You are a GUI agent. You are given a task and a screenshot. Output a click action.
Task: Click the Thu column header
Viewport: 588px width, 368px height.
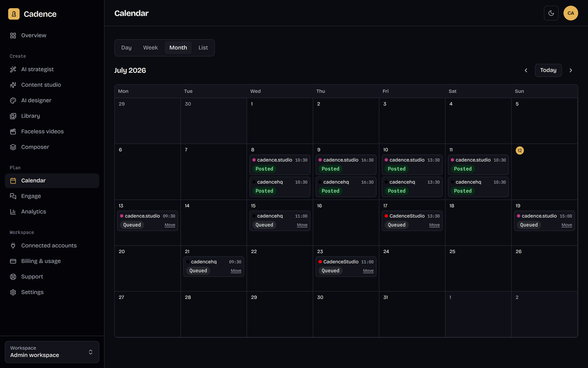[321, 91]
